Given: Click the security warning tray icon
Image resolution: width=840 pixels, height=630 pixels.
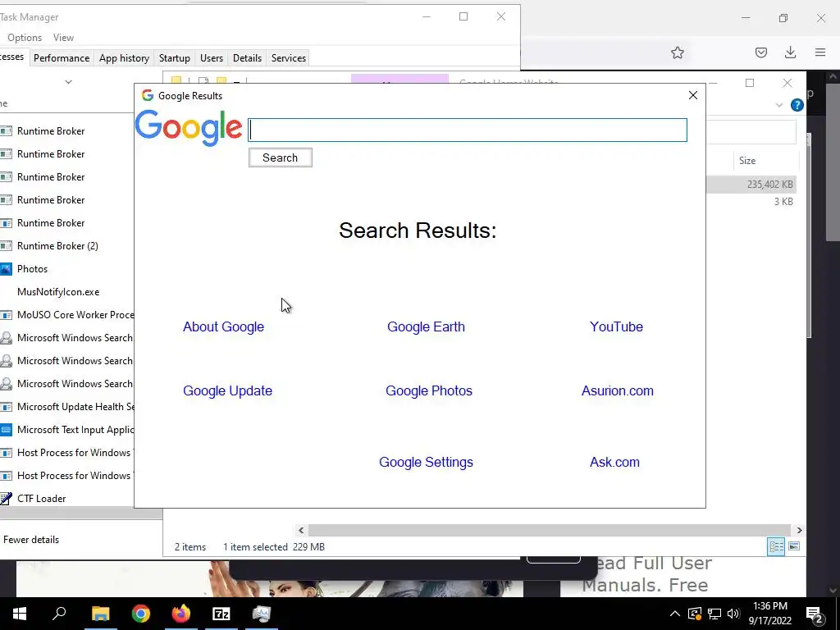Looking at the screenshot, I should pos(694,614).
